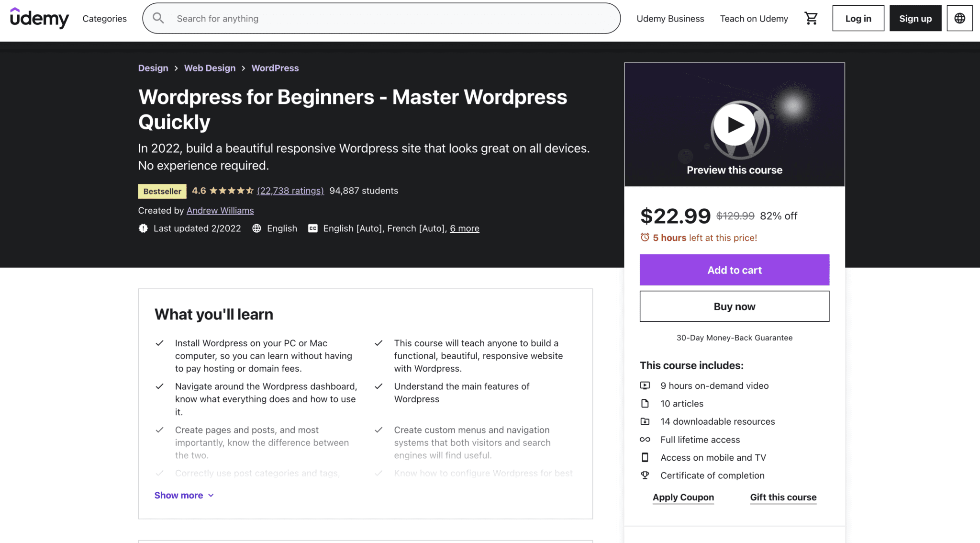This screenshot has width=980, height=543.
Task: Select the WordPress breadcrumb
Action: click(x=275, y=68)
